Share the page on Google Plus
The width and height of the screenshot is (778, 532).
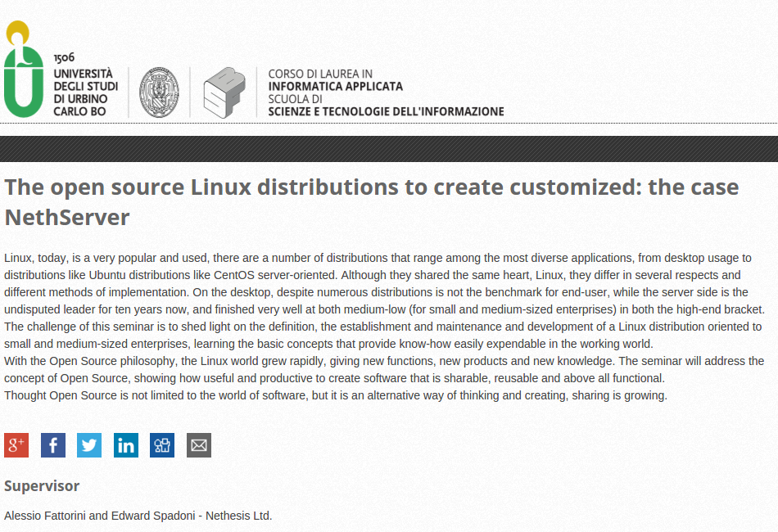(x=16, y=444)
